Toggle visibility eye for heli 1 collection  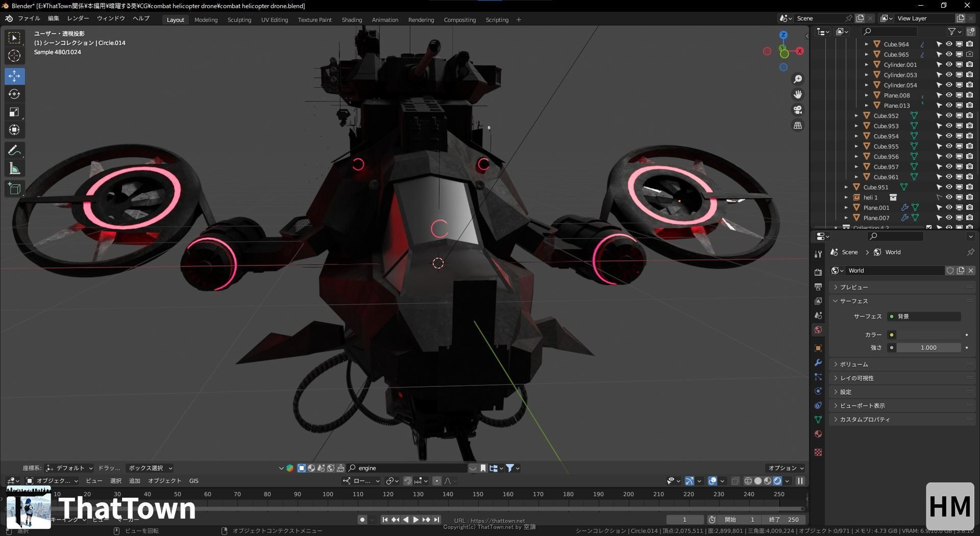[949, 197]
